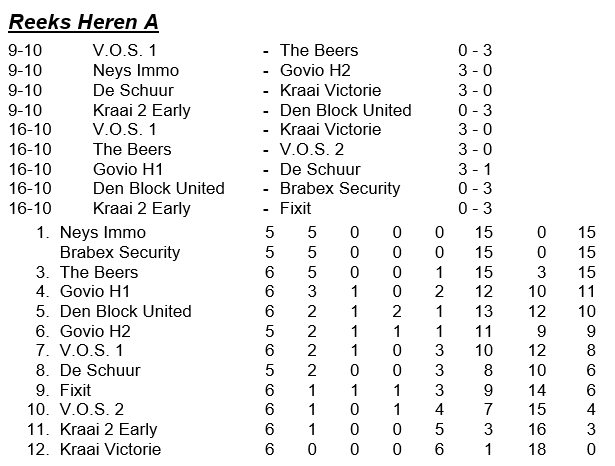Click the 'Reeks Heren A' heading
Viewport: 615px width, 466px height.
point(83,21)
